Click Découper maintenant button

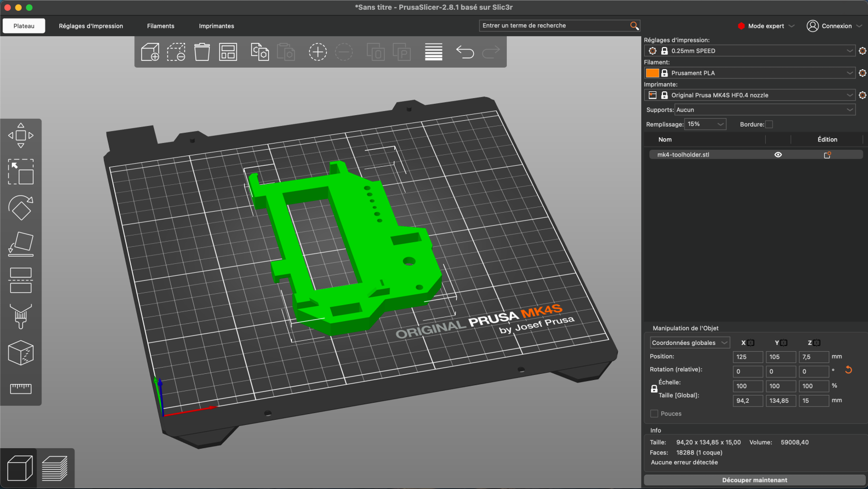754,480
